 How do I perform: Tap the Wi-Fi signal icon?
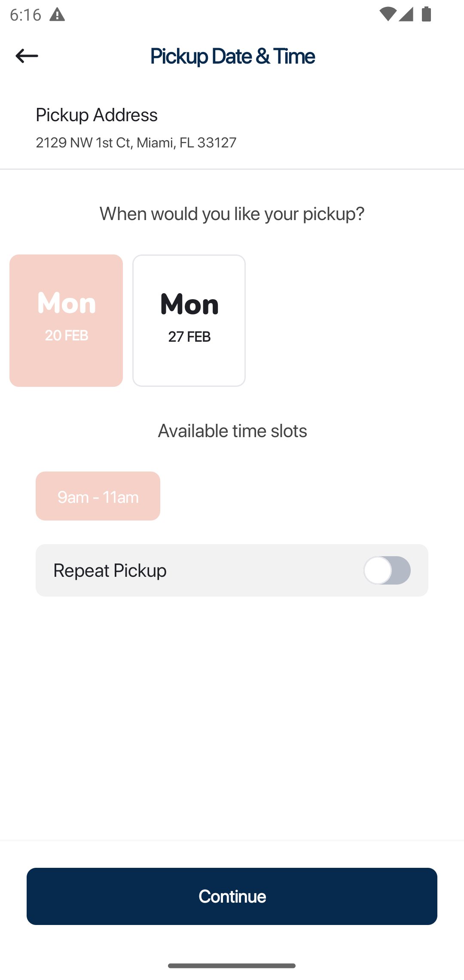point(387,14)
